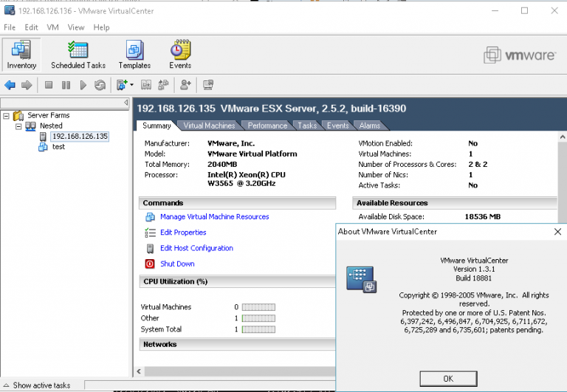567x392 pixels.
Task: Click the migrate virtual machine toolbar icon
Action: coord(146,85)
